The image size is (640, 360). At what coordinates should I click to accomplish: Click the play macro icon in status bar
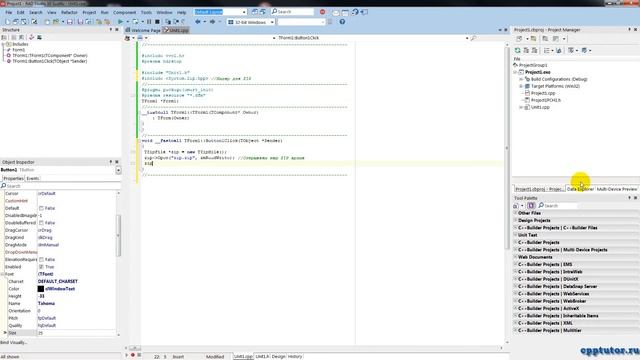[127, 355]
